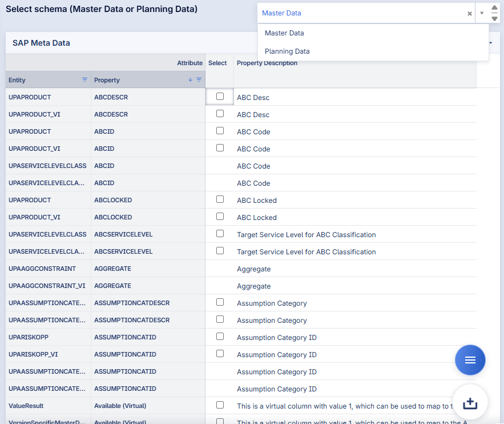Tick the checkbox for UPAPRODUCT ABCLOCKED

(x=220, y=199)
